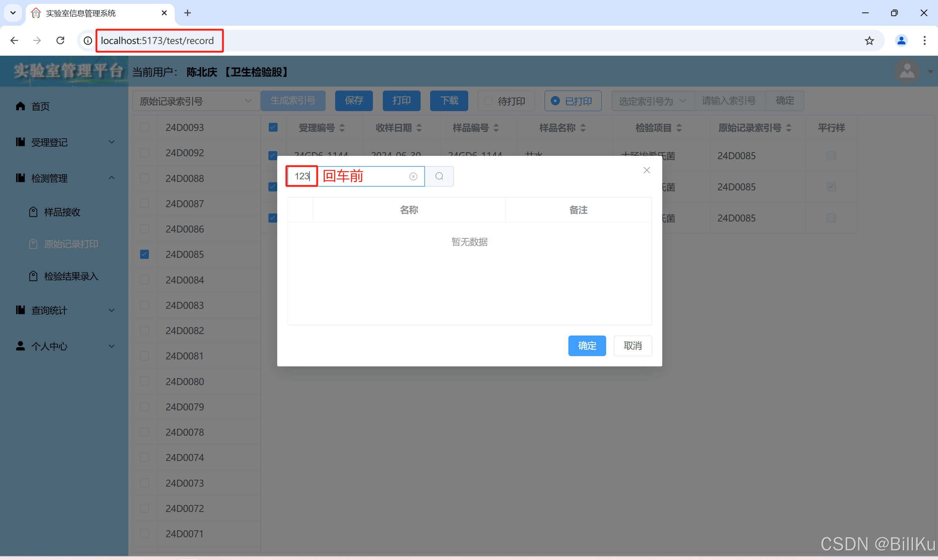Click the toolbar 确定 button next to index input
The width and height of the screenshot is (938, 560).
(785, 101)
